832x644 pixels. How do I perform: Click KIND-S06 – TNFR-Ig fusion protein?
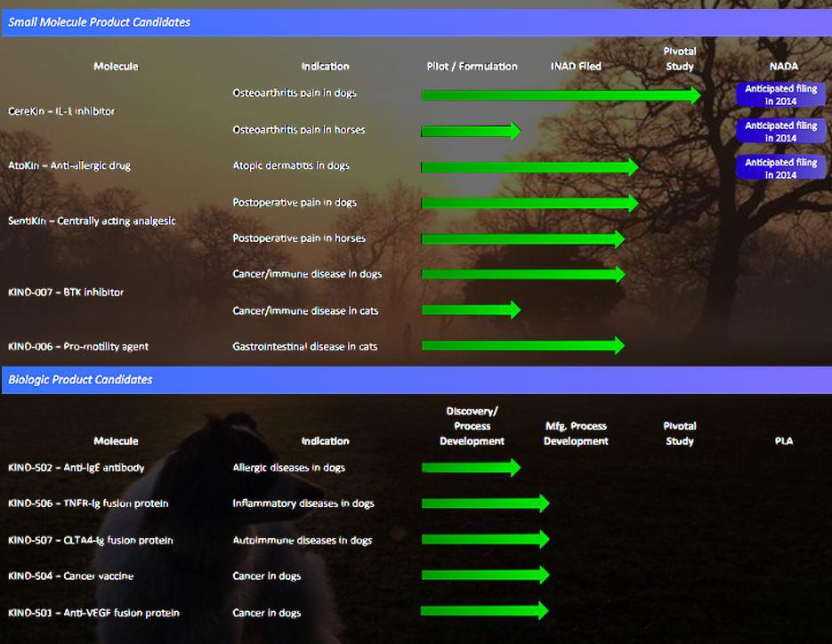[88, 503]
